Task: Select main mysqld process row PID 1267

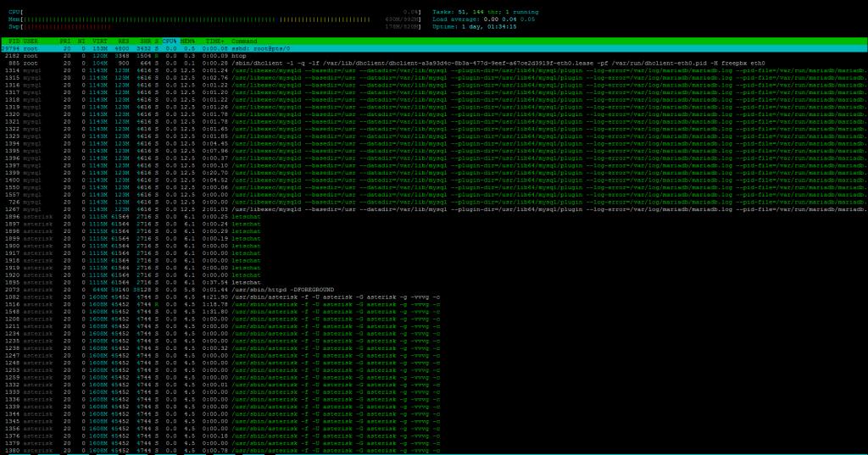Action: pyautogui.click(x=434, y=209)
